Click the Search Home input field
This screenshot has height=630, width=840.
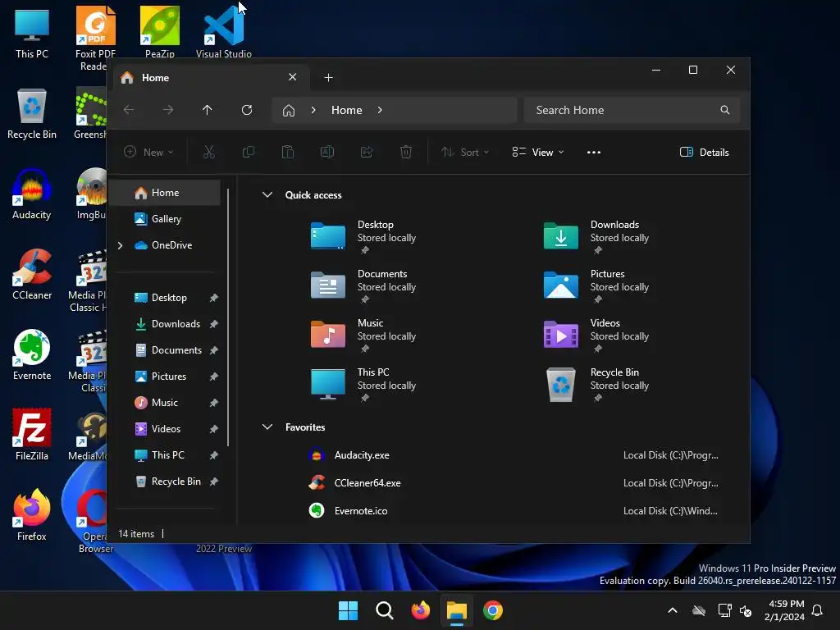tap(632, 110)
